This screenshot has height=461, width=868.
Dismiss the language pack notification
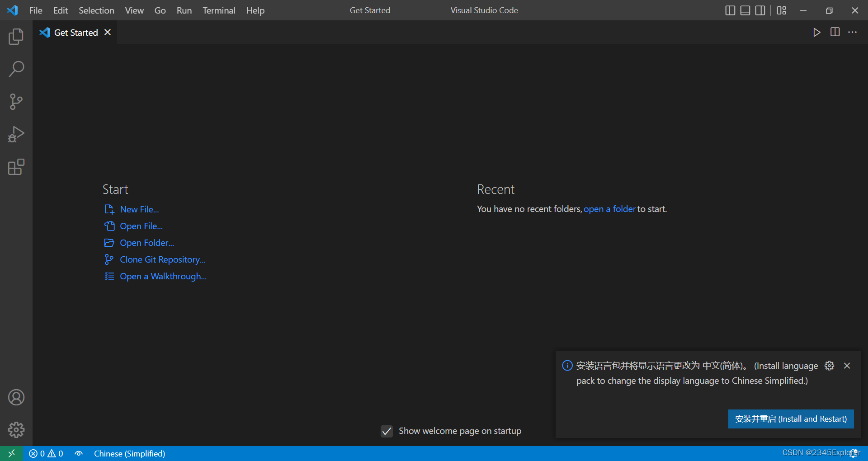[847, 366]
